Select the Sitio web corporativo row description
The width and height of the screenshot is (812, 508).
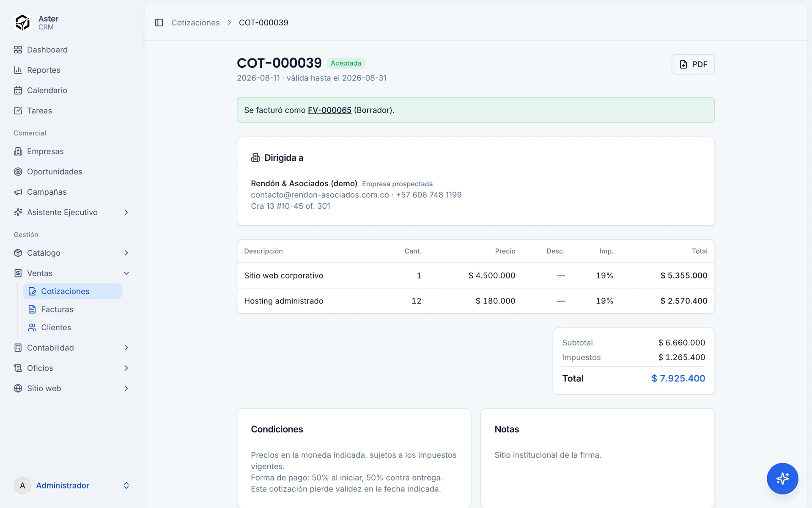[283, 276]
